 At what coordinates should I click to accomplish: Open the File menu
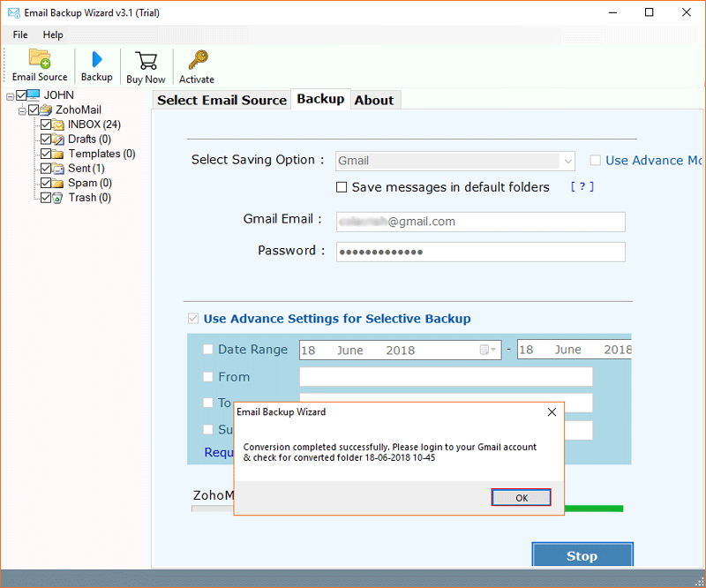point(20,34)
